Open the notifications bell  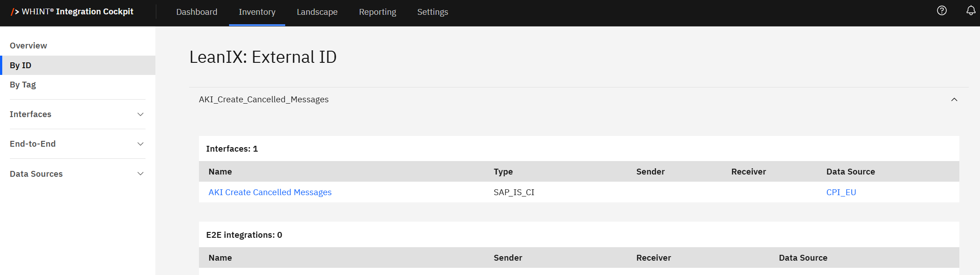pyautogui.click(x=971, y=11)
